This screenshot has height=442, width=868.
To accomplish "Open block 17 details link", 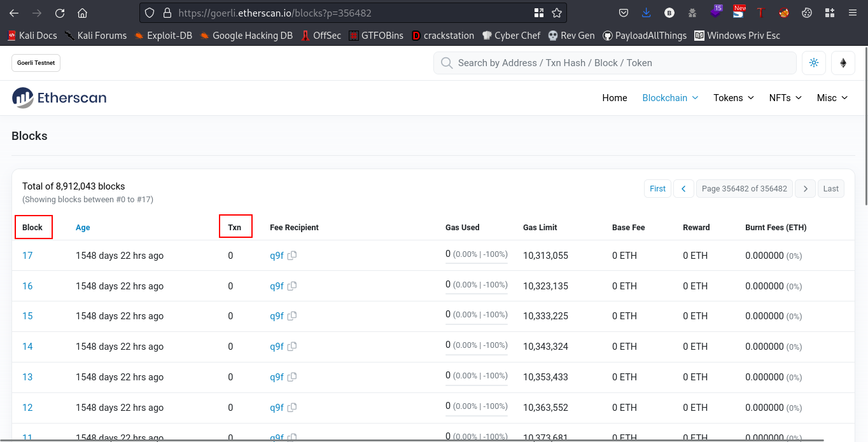I will [x=27, y=256].
